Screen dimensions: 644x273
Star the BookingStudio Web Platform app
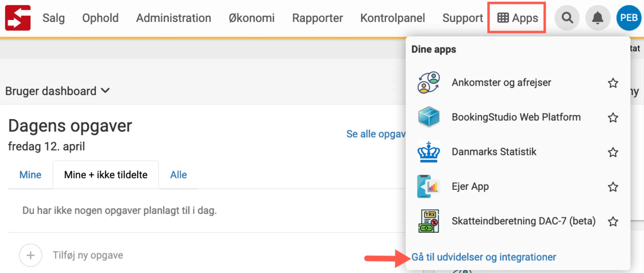(x=613, y=118)
